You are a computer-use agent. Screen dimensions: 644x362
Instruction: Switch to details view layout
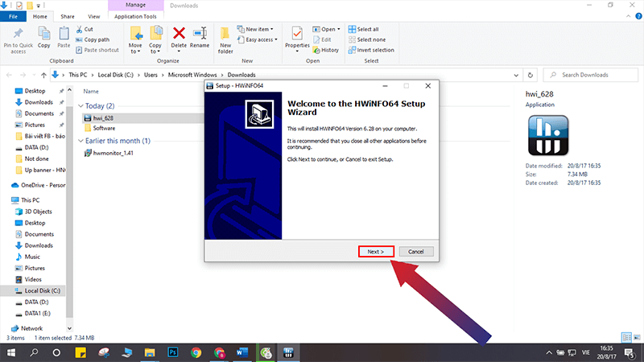[x=626, y=337]
